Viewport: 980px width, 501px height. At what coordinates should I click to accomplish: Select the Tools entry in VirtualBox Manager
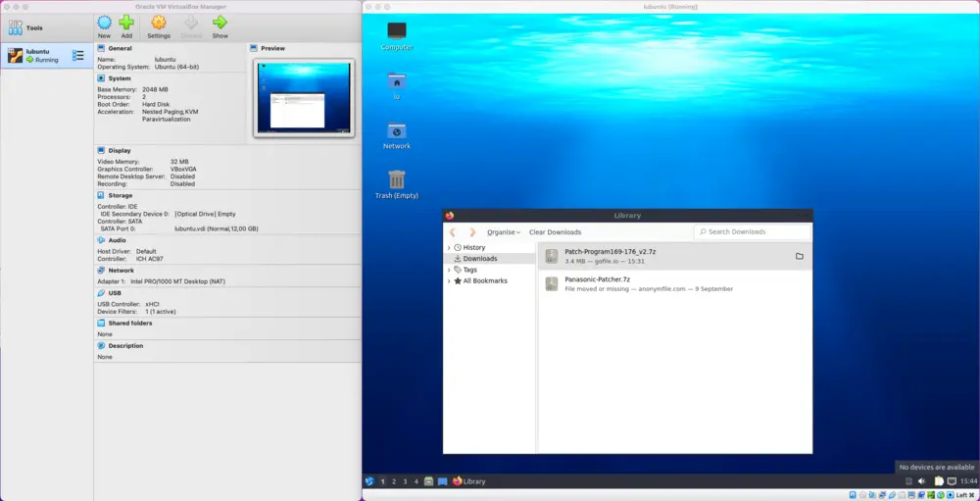point(47,28)
